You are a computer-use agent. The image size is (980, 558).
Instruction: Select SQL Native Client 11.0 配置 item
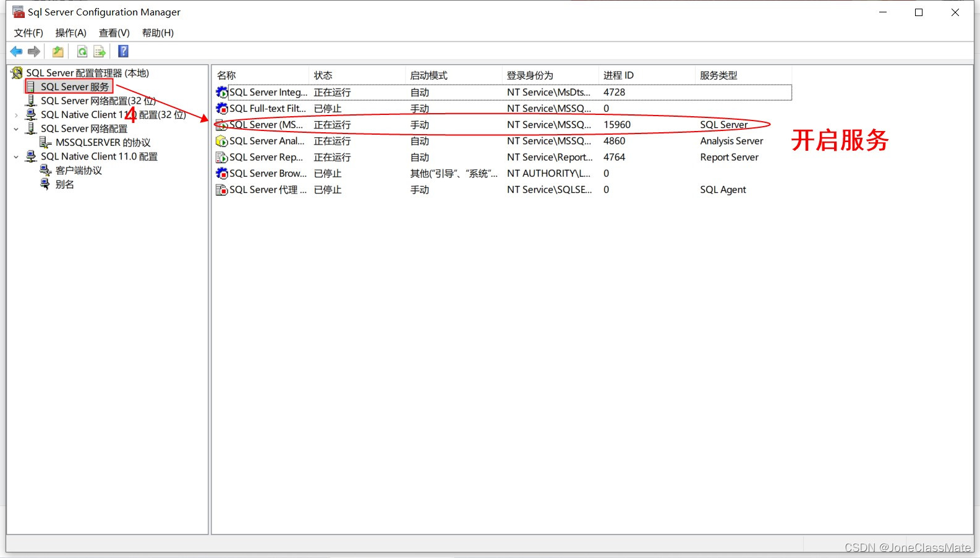(99, 156)
